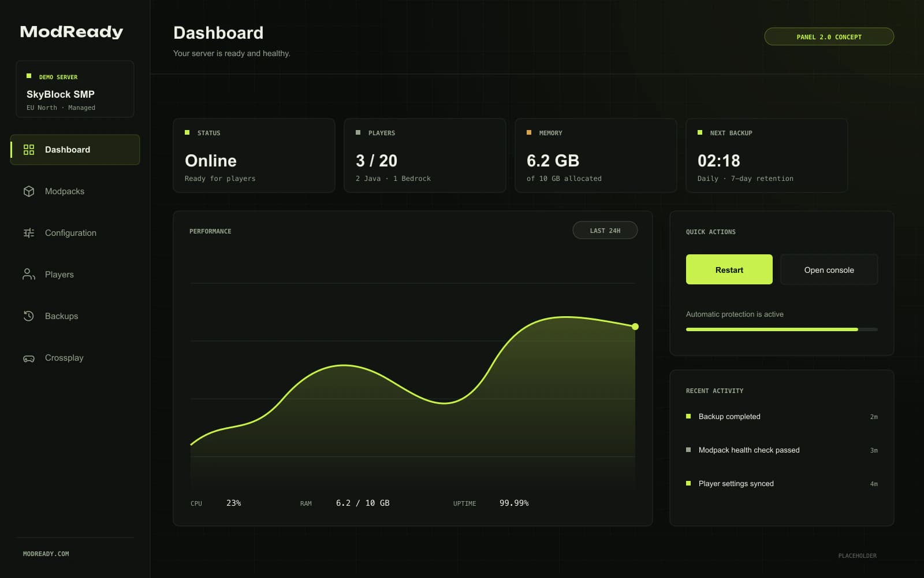
Task: Restart the server
Action: point(729,269)
